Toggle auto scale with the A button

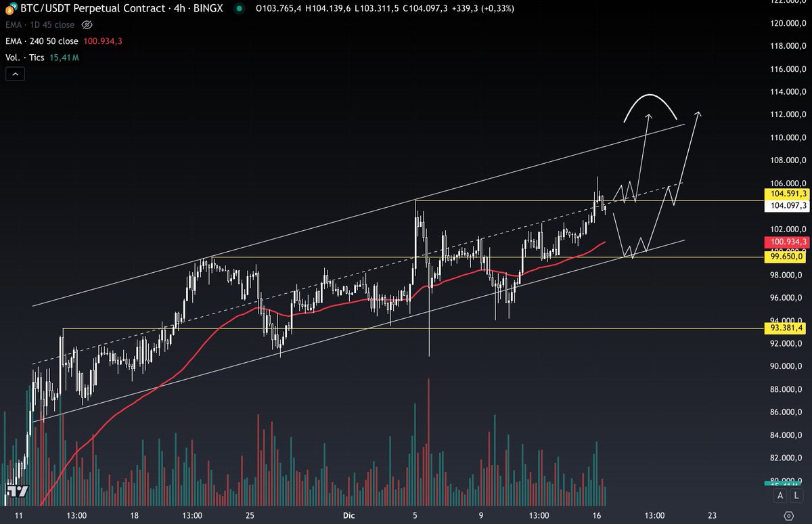coord(780,496)
